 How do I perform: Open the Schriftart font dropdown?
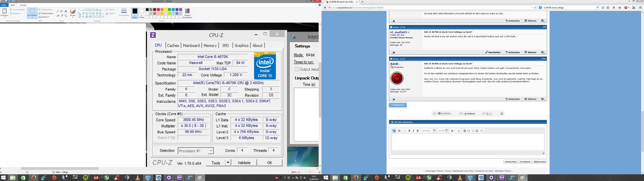coord(428,131)
